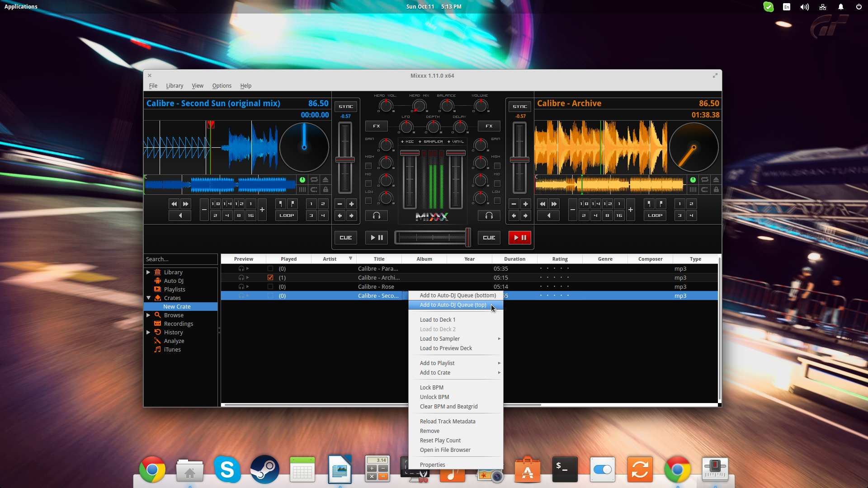Click left headphone cue icon

pos(377,216)
